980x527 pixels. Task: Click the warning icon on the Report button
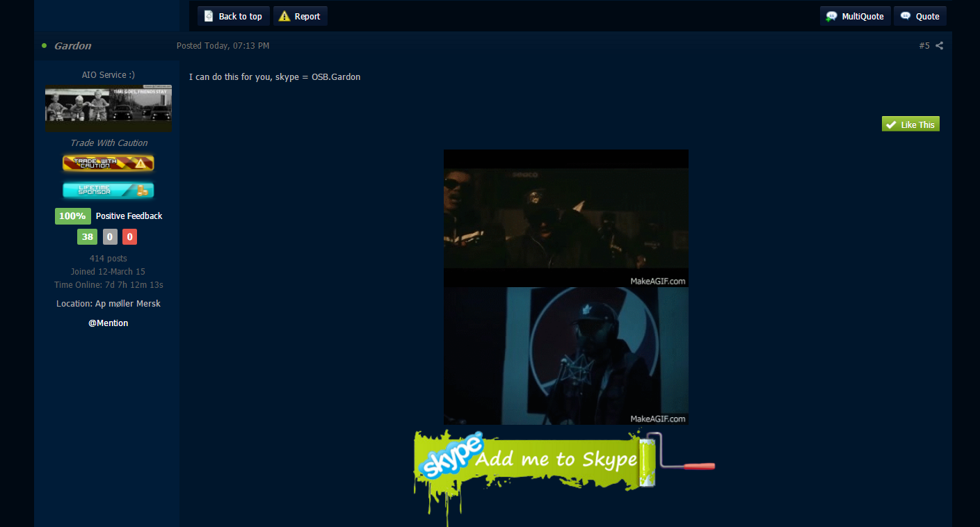tap(284, 16)
